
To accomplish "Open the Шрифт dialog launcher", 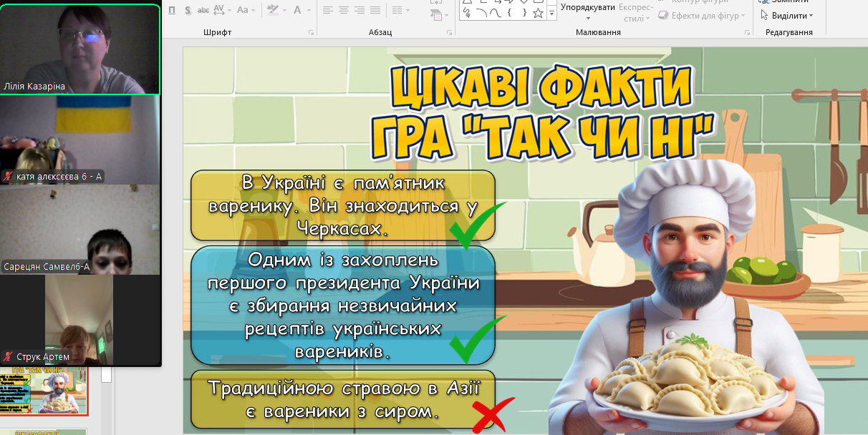I will tap(311, 33).
